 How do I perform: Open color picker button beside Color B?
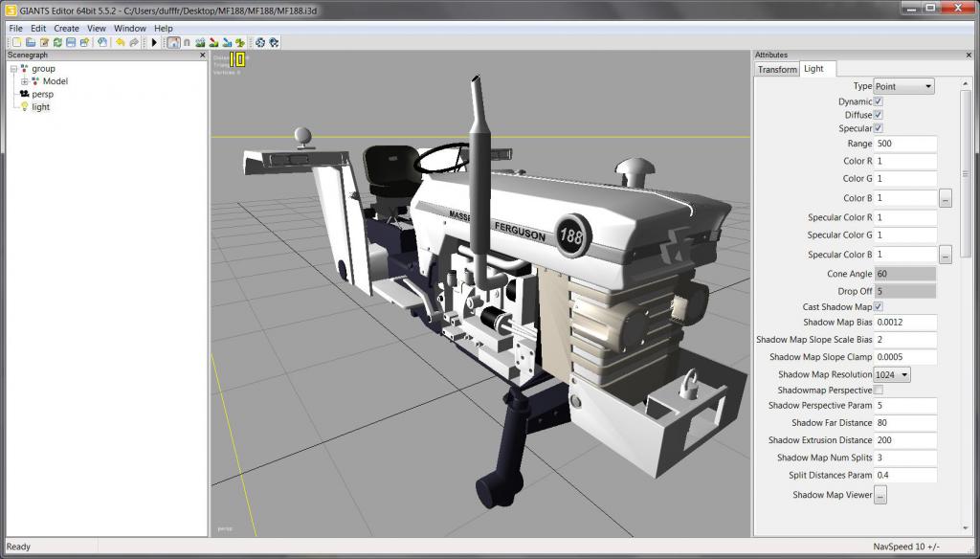point(945,199)
